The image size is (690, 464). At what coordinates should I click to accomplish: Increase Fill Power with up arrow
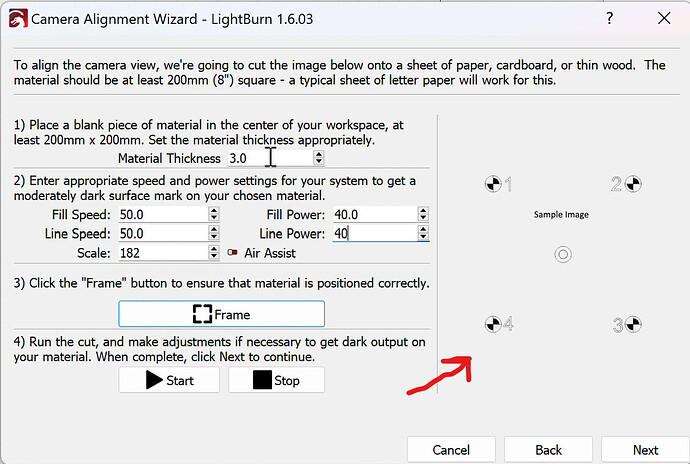423,210
